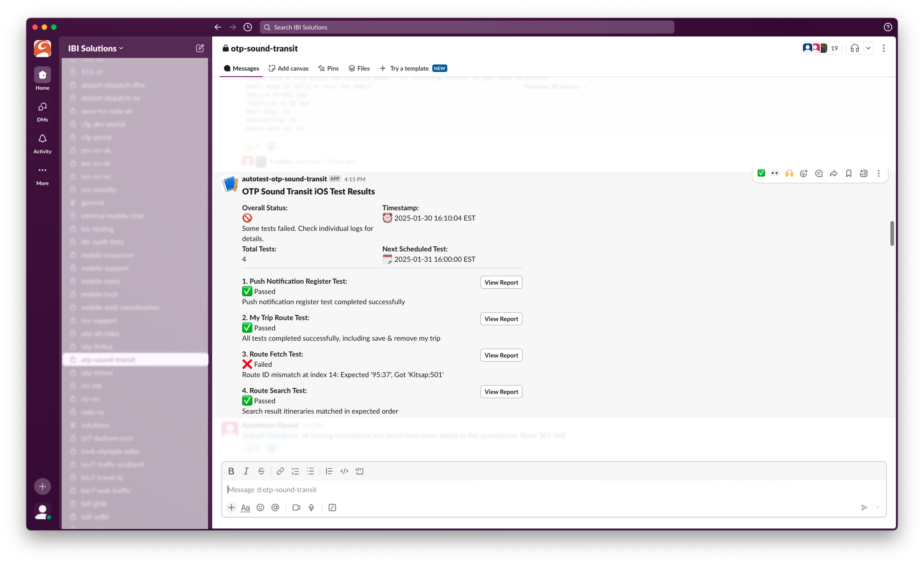
Task: Switch to the Pins tab
Action: pyautogui.click(x=328, y=68)
